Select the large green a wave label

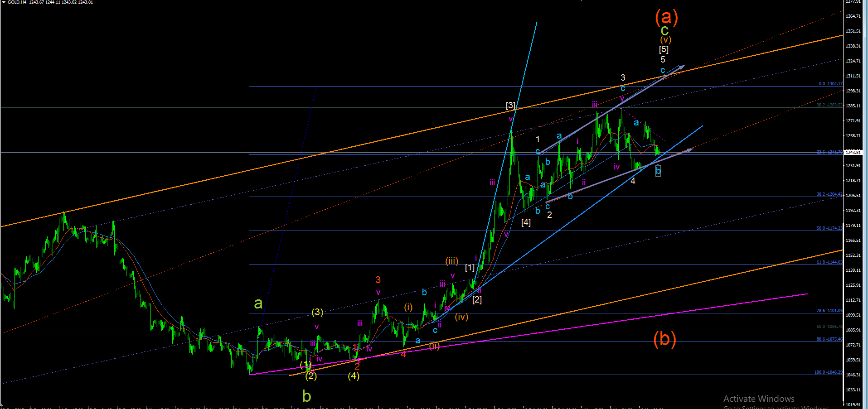pos(258,303)
